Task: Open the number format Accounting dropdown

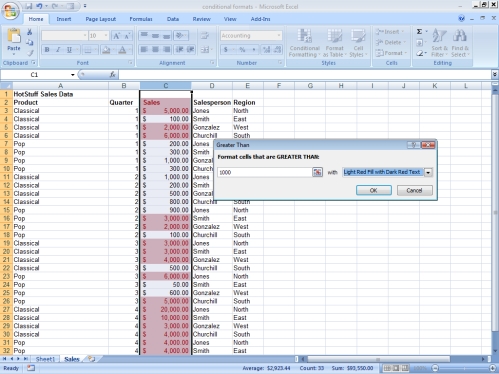Action: click(279, 36)
